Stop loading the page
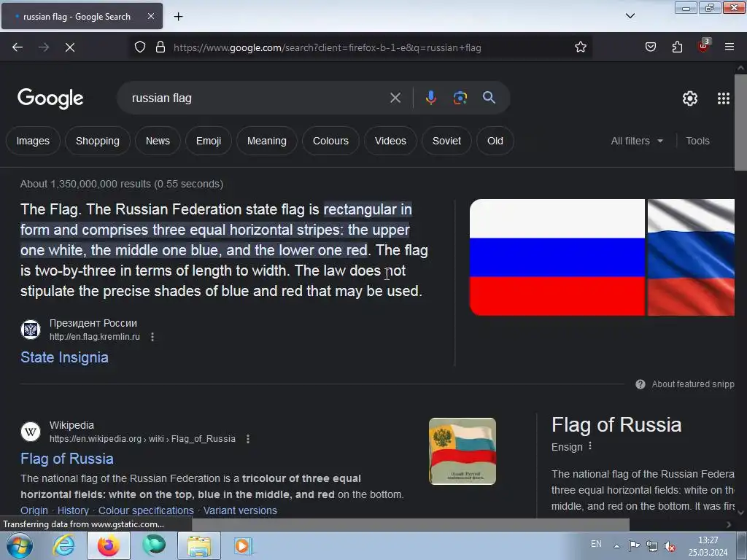This screenshot has height=560, width=747. click(x=70, y=47)
